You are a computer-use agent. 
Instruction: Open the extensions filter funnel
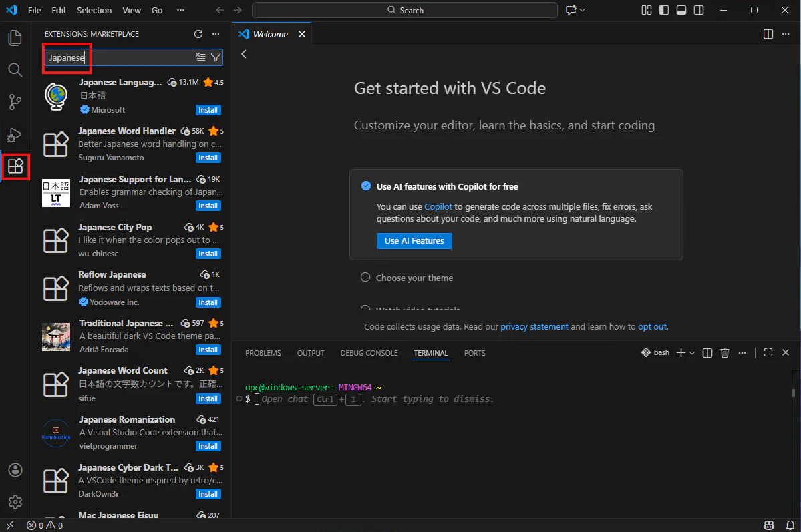click(x=216, y=57)
